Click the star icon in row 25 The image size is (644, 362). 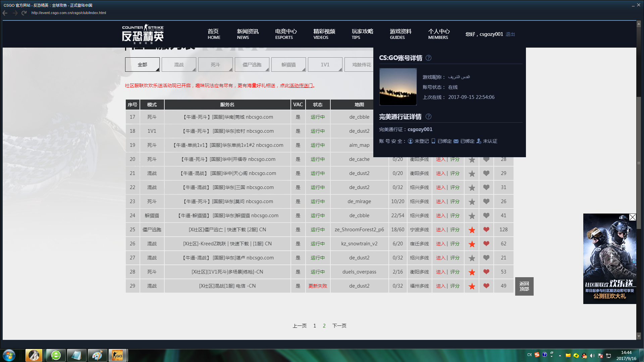(472, 230)
